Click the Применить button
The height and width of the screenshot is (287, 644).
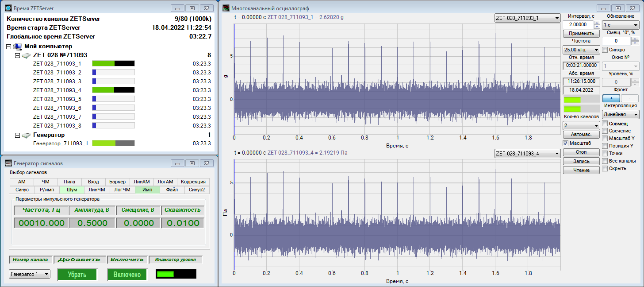(x=581, y=33)
